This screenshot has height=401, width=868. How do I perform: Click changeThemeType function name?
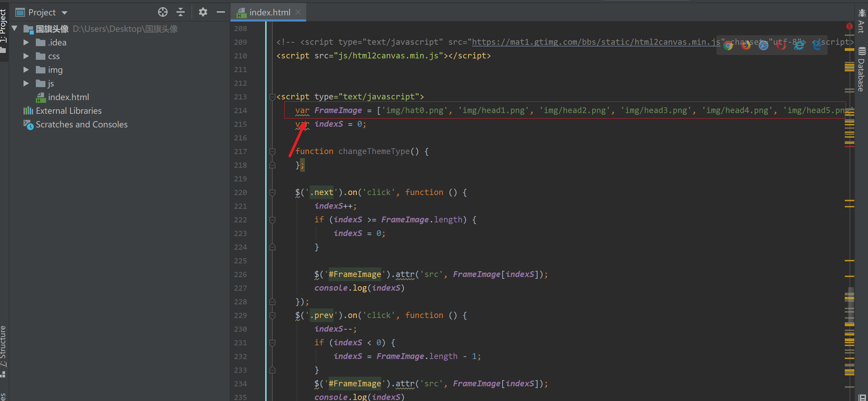(x=374, y=151)
